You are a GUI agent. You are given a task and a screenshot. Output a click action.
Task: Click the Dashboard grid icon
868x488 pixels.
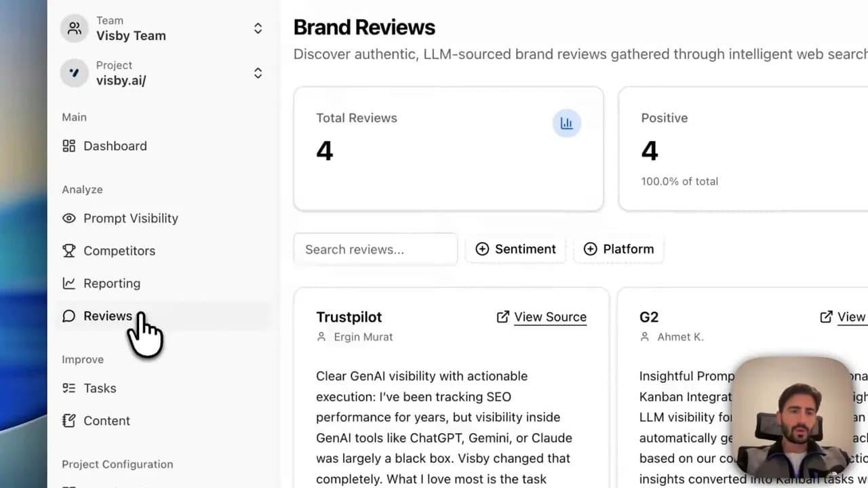(68, 146)
